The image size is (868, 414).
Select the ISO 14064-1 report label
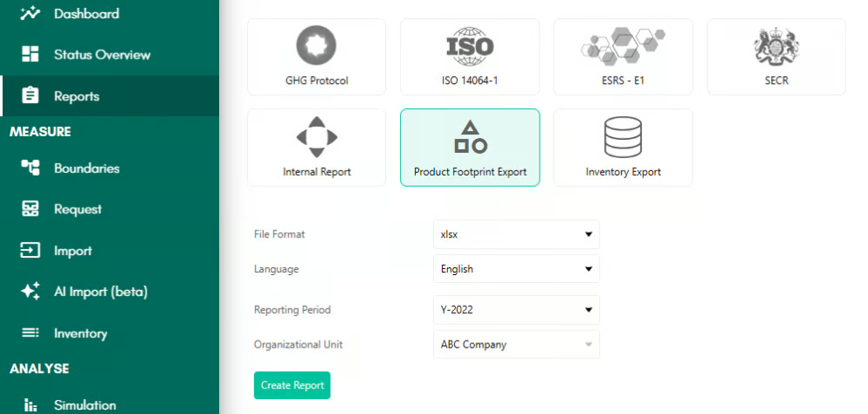[470, 80]
